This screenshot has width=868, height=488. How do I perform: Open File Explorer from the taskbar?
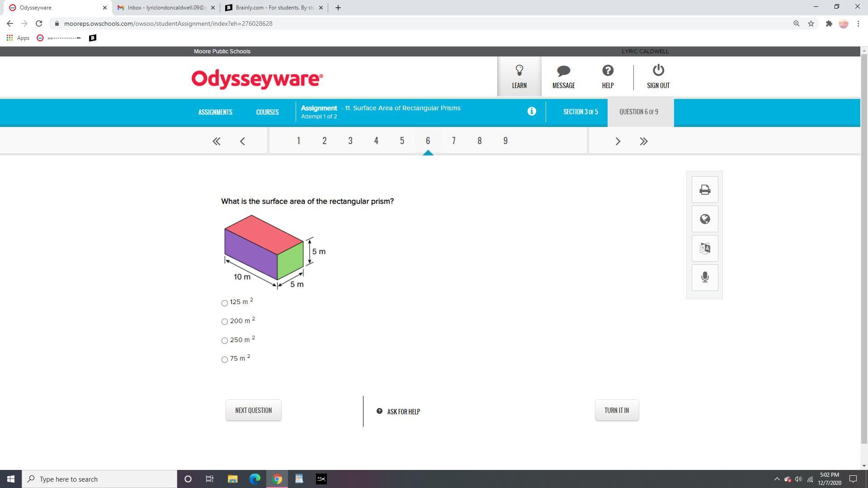click(x=232, y=479)
